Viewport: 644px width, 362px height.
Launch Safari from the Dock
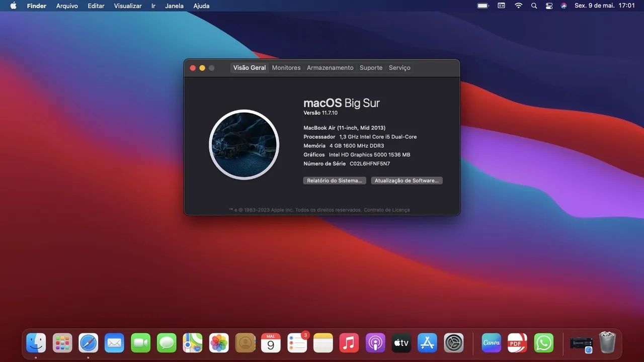pos(89,343)
